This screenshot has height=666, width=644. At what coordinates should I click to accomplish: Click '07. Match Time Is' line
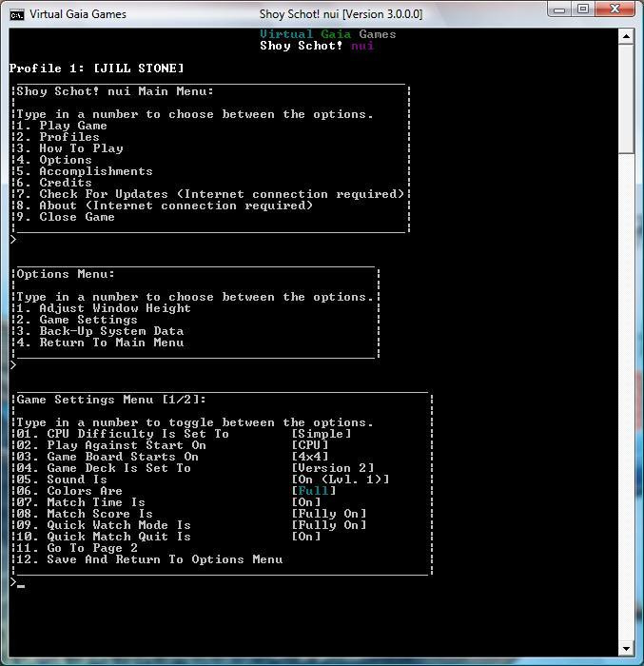(x=81, y=503)
